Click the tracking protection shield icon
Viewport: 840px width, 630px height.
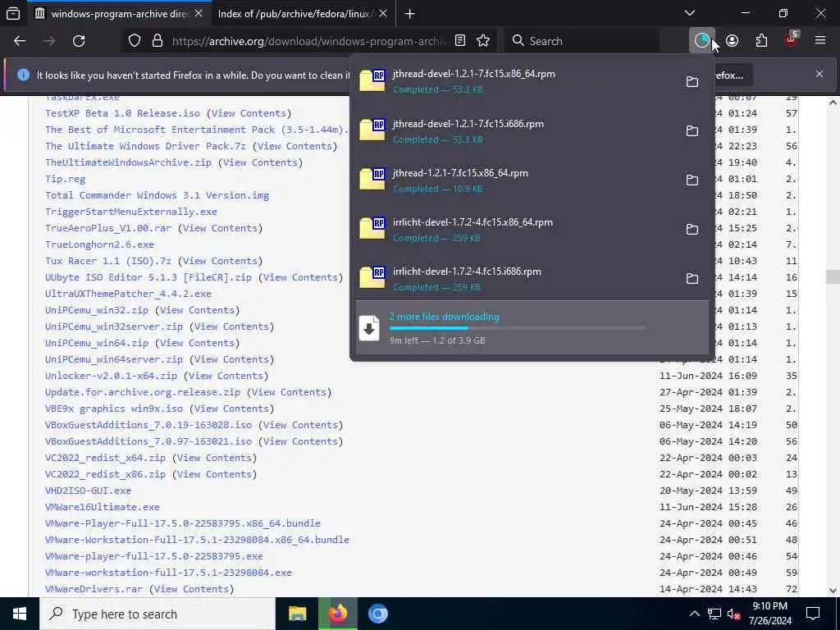click(135, 41)
